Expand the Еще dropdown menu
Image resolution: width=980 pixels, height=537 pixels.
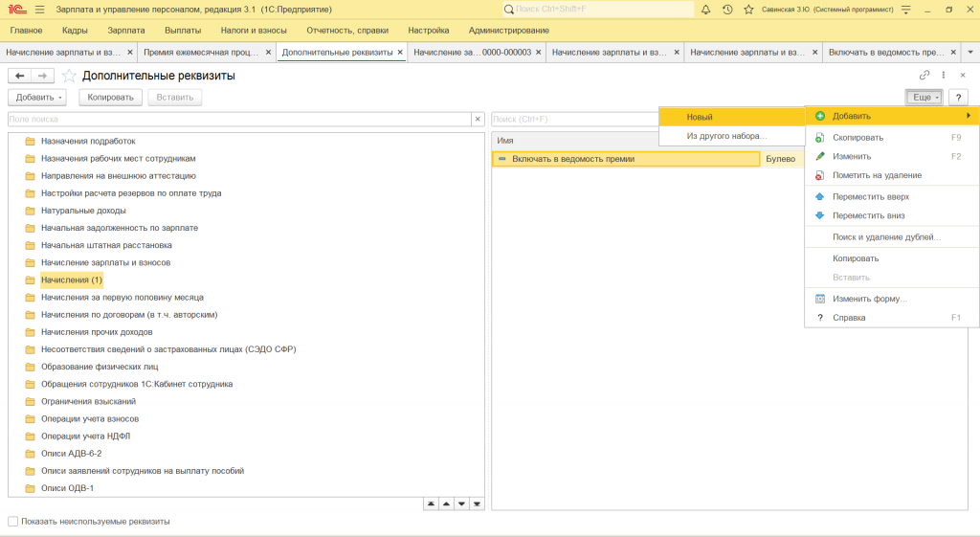(x=924, y=98)
